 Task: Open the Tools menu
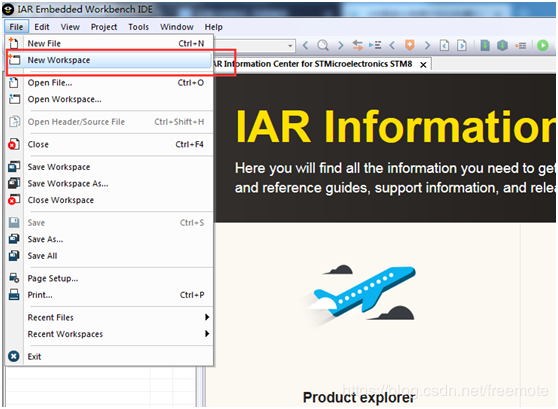click(x=138, y=27)
